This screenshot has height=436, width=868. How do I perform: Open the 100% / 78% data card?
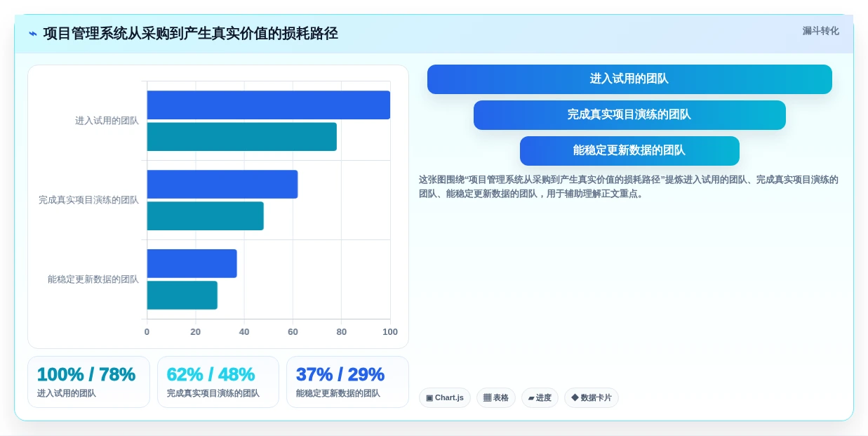[88, 382]
